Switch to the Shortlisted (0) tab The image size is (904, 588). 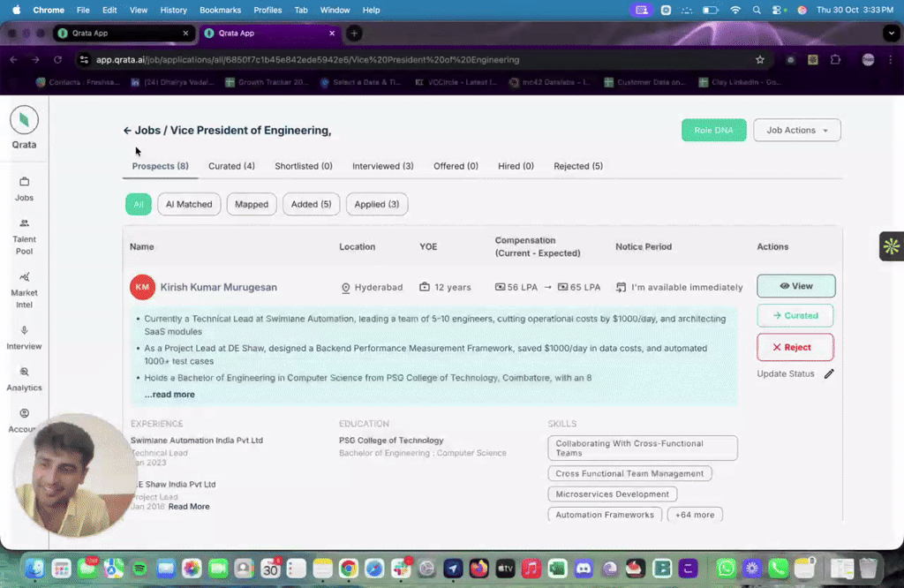[304, 166]
